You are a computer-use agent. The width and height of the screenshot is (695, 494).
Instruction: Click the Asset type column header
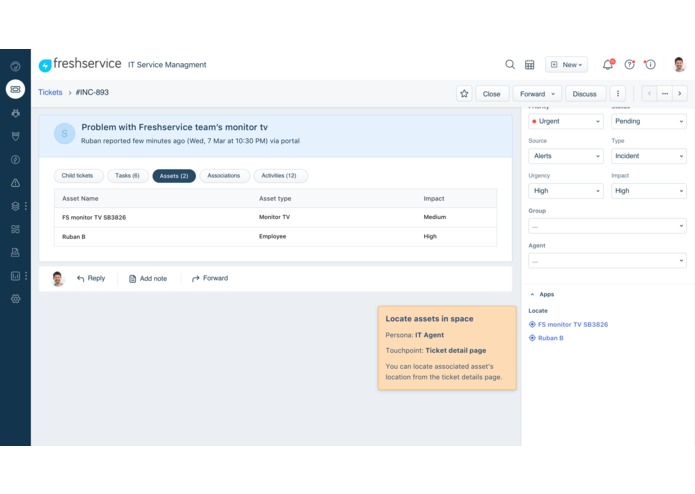(x=275, y=198)
